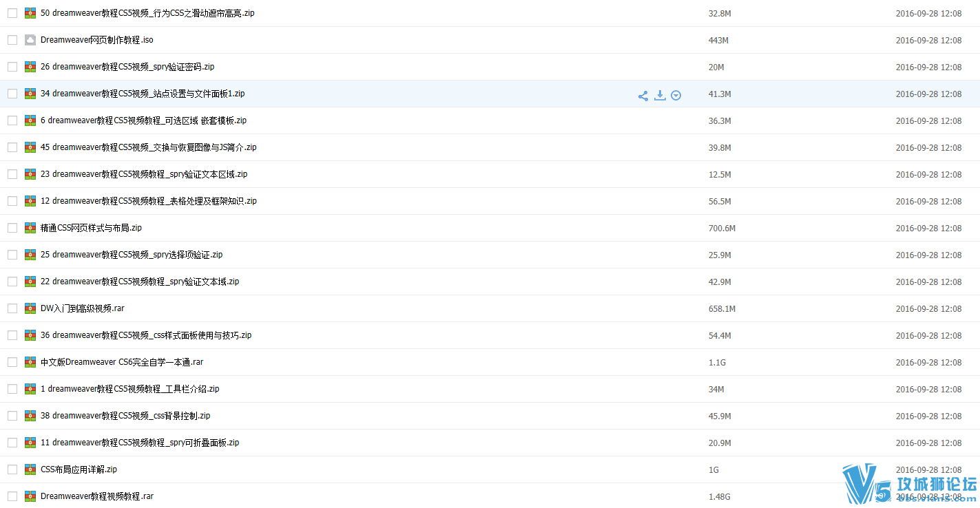Click archive icon of 34 dreamweaver教程CS5视频_站点设置与文件面板1.zip

tap(30, 94)
